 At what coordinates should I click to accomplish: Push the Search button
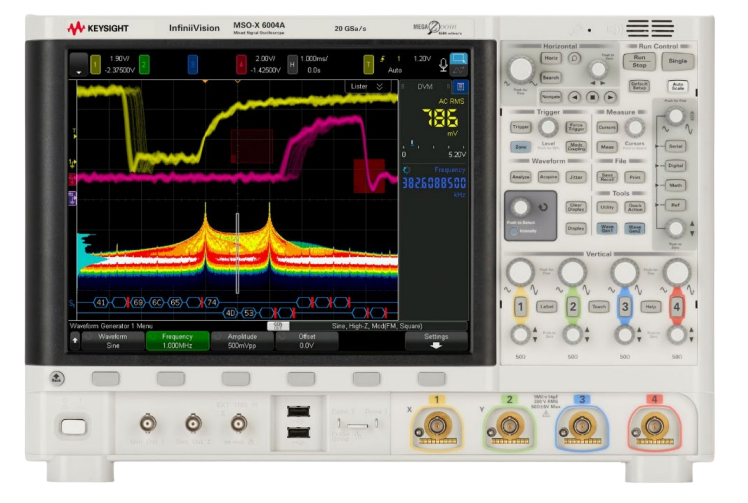point(551,77)
